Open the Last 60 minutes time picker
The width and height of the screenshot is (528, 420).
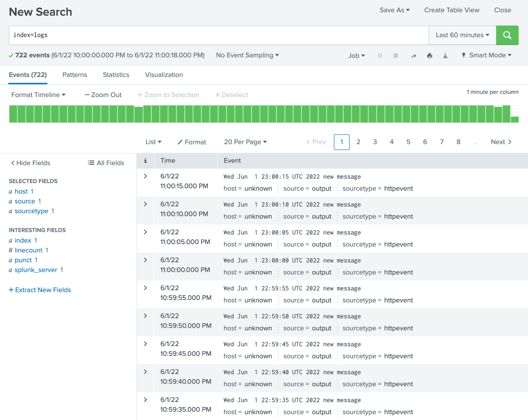462,35
